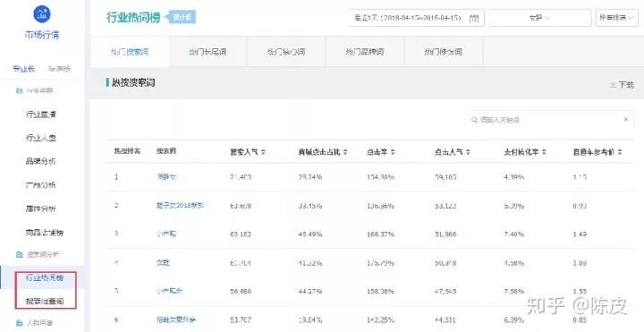Open the rank 5 search term link
This screenshot has height=332, width=644.
pos(170,291)
